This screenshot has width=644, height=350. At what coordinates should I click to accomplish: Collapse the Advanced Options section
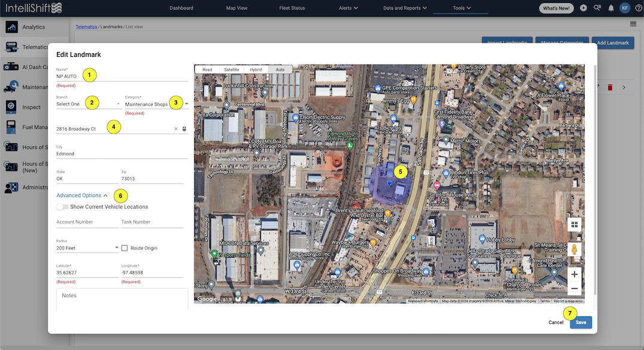tap(82, 195)
